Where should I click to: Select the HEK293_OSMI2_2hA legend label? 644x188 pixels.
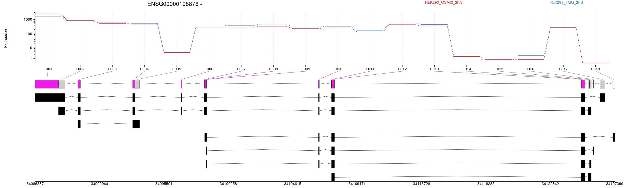(443, 2)
